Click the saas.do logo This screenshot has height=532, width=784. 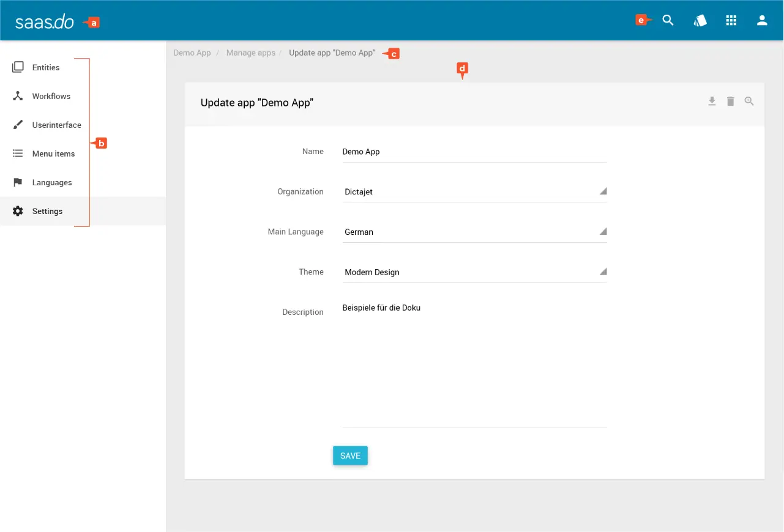coord(45,23)
